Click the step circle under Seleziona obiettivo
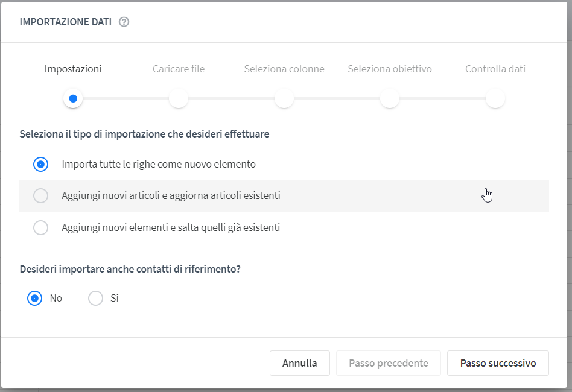The width and height of the screenshot is (572, 392). (390, 98)
